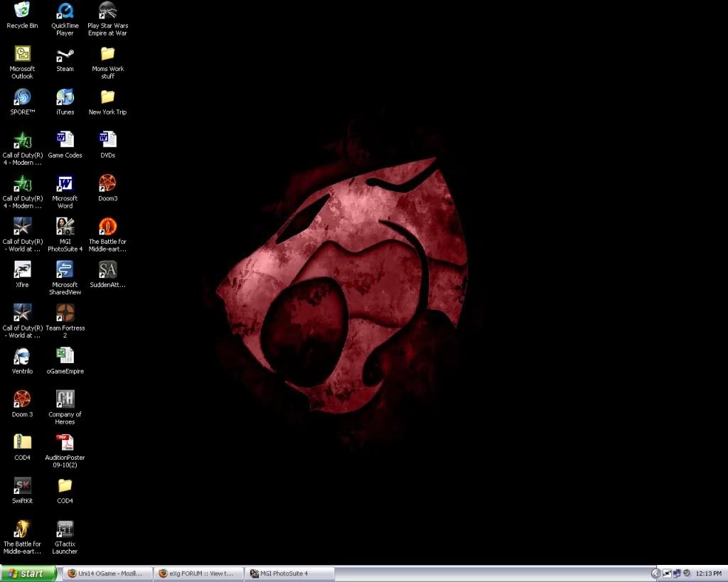Expand hidden system tray icons arrow
Image resolution: width=728 pixels, height=582 pixels.
pyautogui.click(x=655, y=573)
